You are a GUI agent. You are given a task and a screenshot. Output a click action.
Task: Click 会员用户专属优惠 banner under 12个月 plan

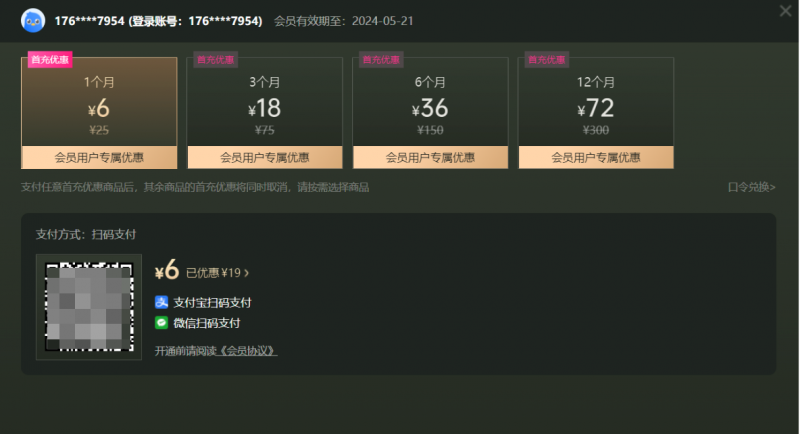coord(596,158)
